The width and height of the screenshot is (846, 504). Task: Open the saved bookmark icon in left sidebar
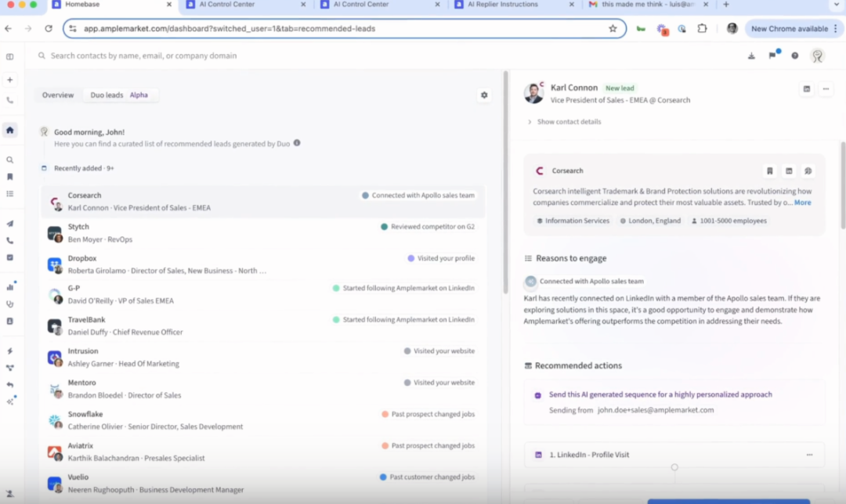coord(9,177)
